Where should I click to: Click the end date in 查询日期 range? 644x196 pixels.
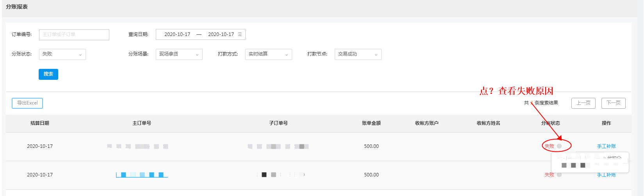[221, 34]
